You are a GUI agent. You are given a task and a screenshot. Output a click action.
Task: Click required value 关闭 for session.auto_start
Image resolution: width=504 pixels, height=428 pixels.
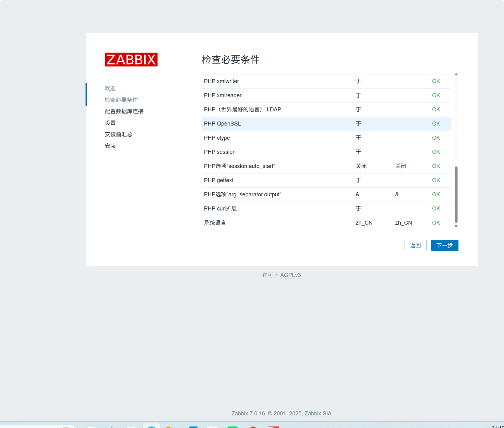tap(401, 166)
